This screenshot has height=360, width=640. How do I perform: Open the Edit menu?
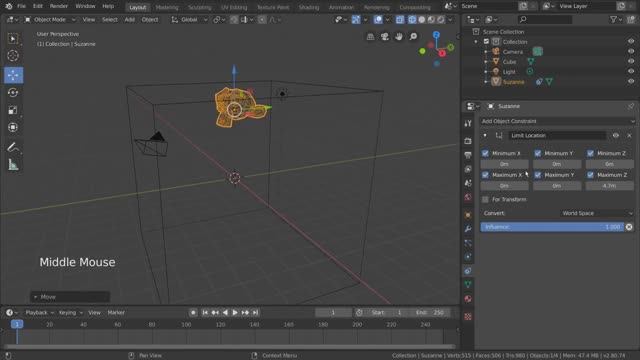point(38,6)
